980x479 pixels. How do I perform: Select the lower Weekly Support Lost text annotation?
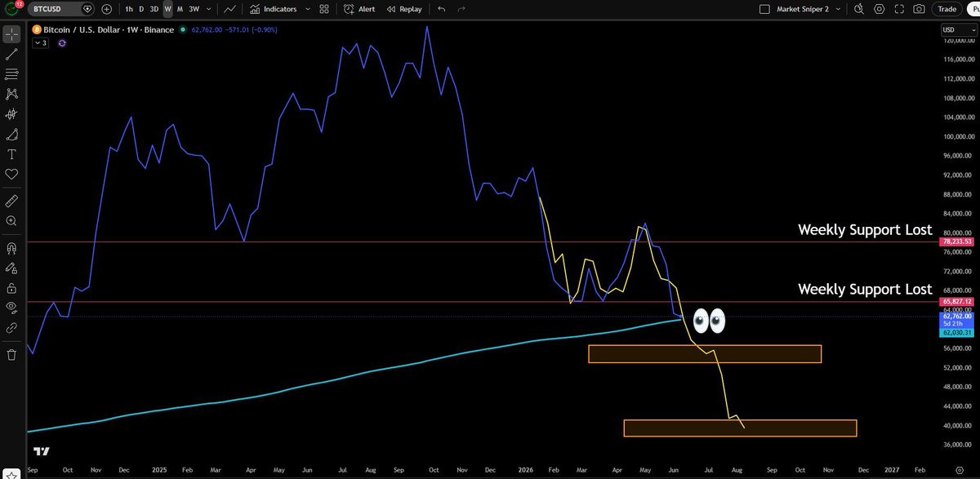tap(864, 289)
